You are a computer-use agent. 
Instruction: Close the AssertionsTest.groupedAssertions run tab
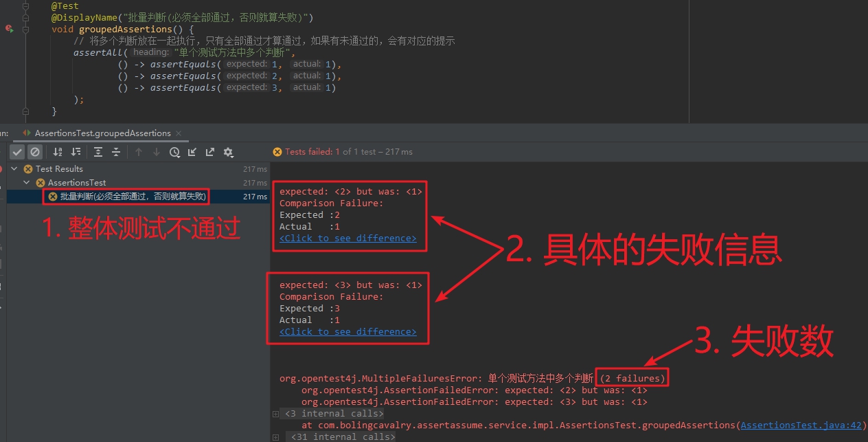coord(179,133)
